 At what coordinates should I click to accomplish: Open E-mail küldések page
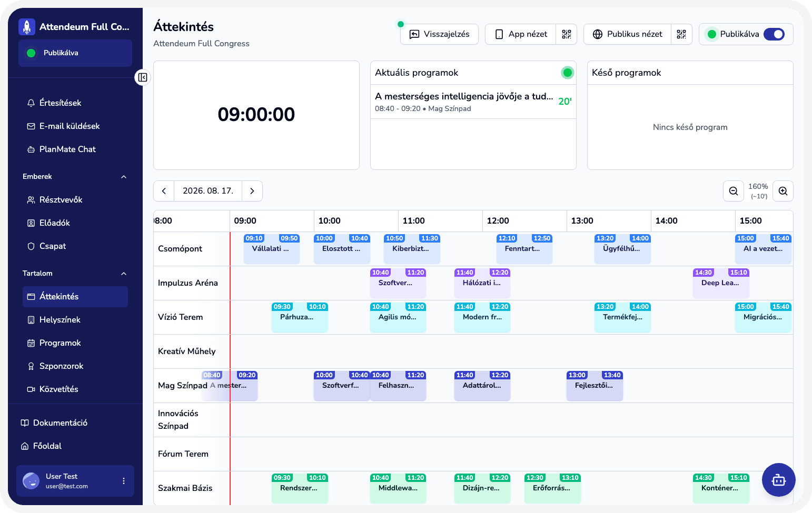(x=75, y=126)
